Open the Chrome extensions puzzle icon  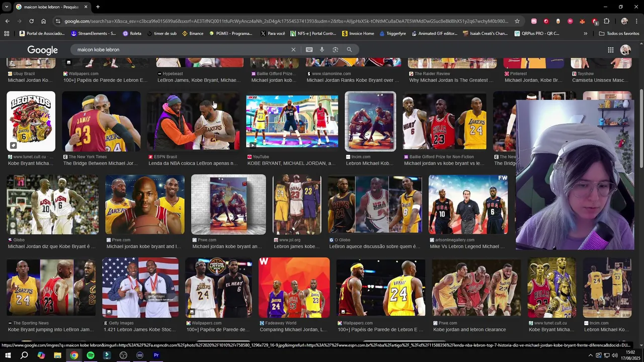coord(606,21)
